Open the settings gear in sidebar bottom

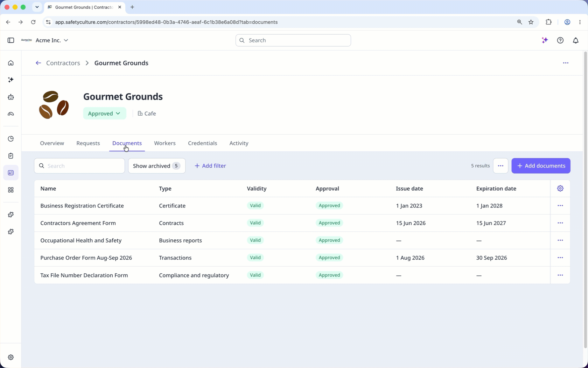click(11, 357)
